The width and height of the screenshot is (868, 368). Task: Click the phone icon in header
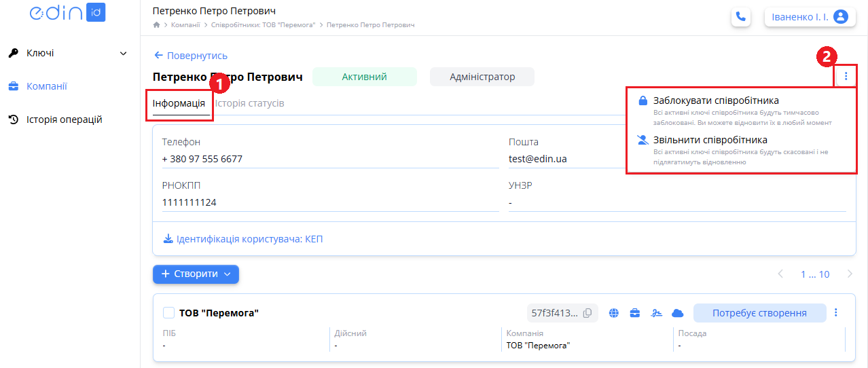pos(741,17)
